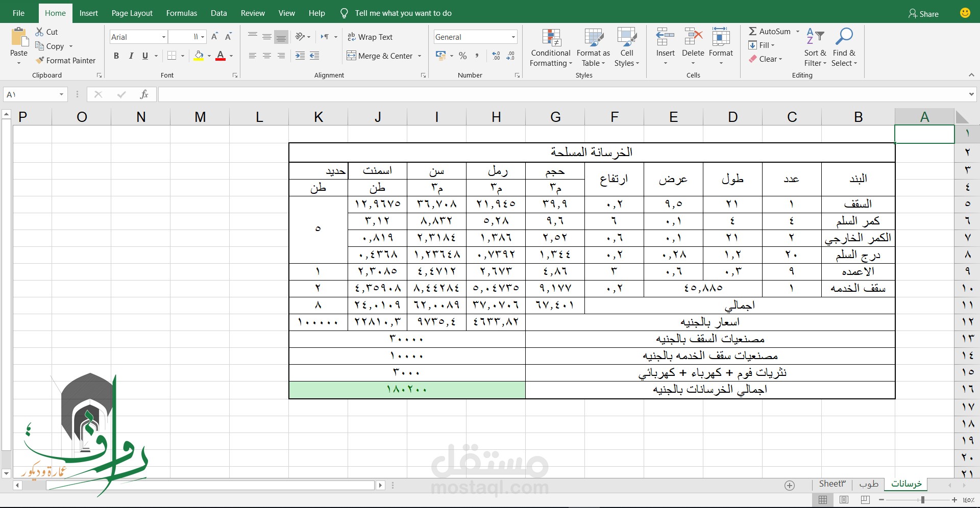Open Sort & Filter

[x=815, y=47]
